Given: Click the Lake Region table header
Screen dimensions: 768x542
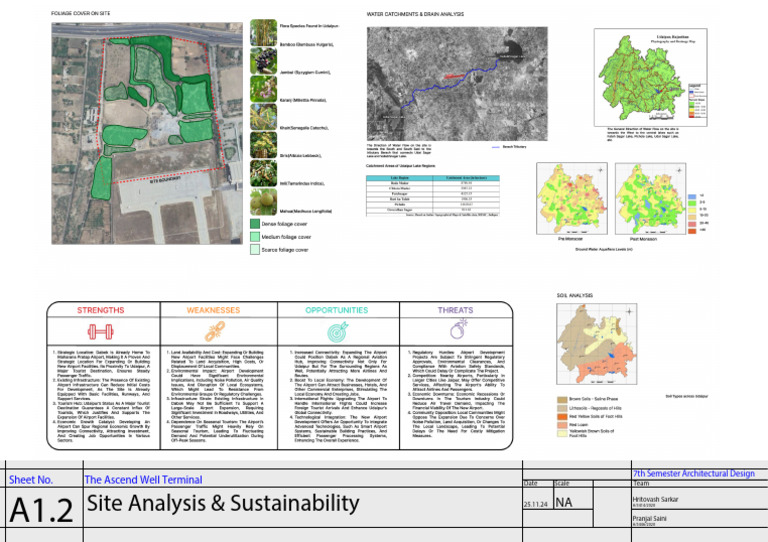Looking at the screenshot, I should tap(400, 178).
